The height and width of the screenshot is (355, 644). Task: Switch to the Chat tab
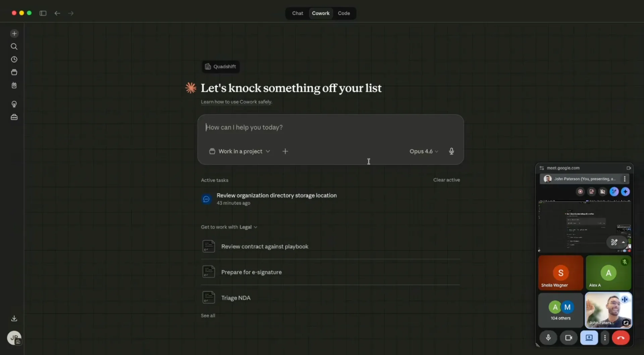tap(298, 13)
